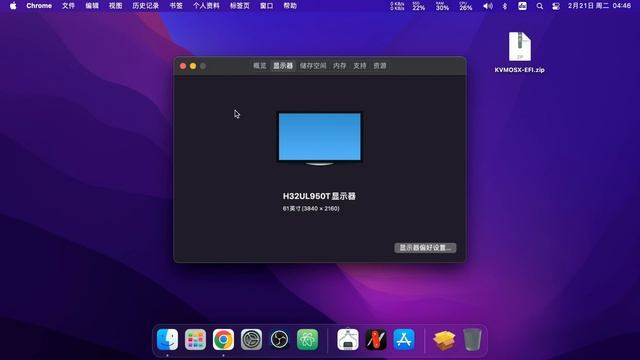Open the 个人资料 menu
This screenshot has width=640, height=360.
[x=206, y=6]
